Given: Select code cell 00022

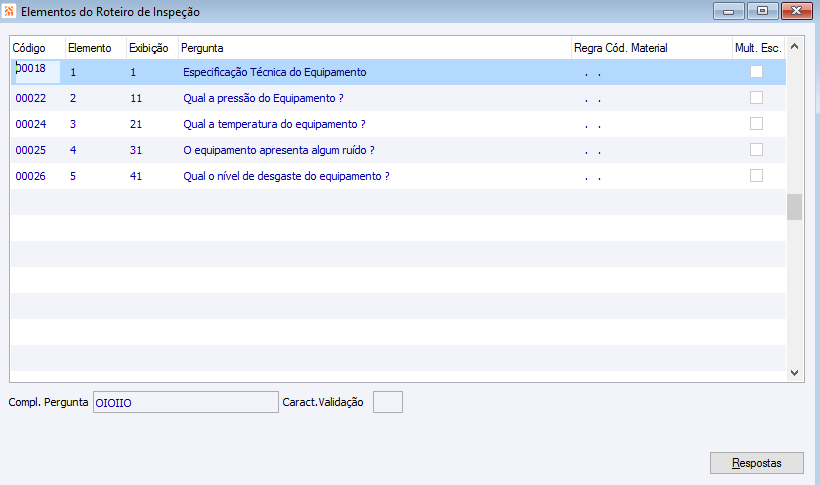Looking at the screenshot, I should tap(31, 98).
